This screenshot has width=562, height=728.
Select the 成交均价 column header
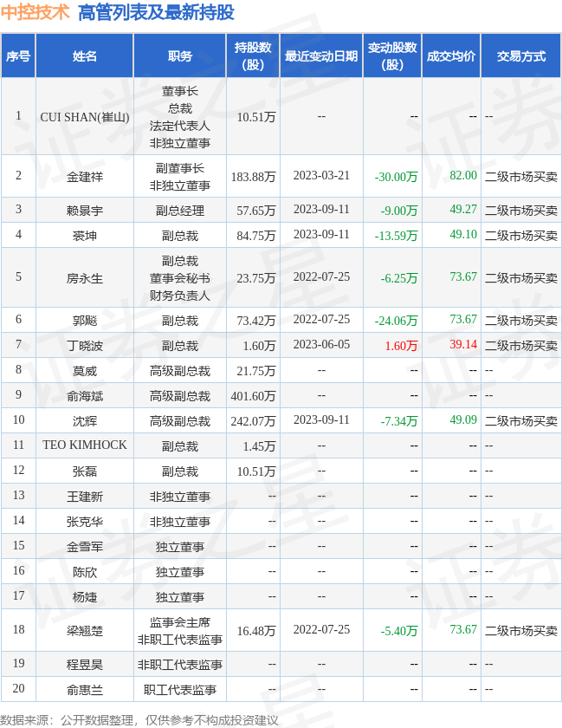[451, 56]
